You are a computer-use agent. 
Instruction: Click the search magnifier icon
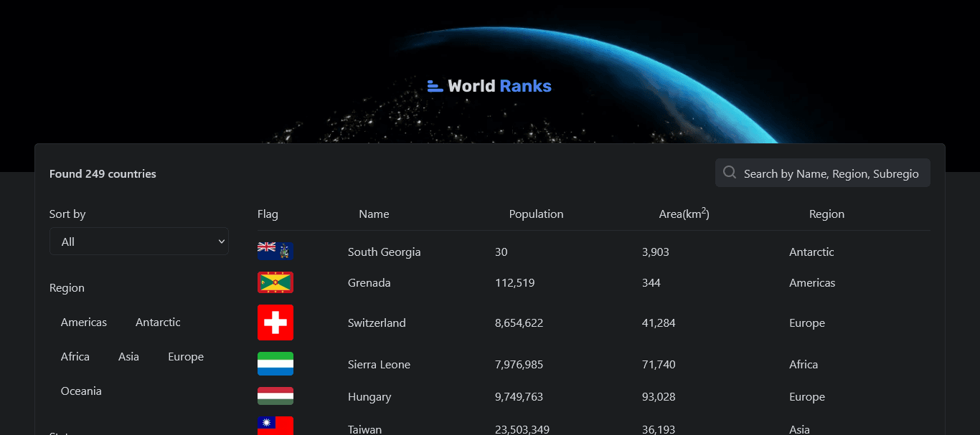point(729,172)
